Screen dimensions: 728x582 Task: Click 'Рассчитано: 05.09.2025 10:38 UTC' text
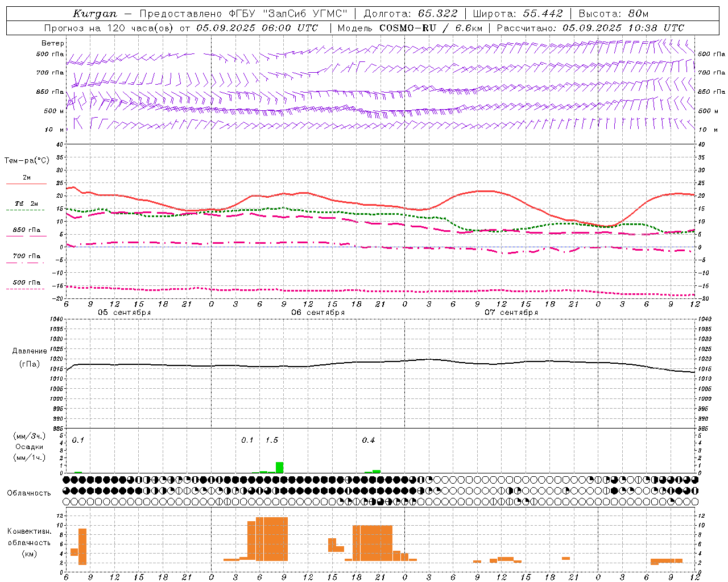[590, 28]
